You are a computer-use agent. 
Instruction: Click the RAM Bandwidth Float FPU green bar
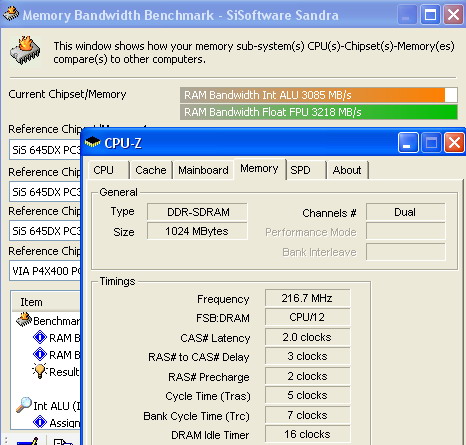[318, 112]
